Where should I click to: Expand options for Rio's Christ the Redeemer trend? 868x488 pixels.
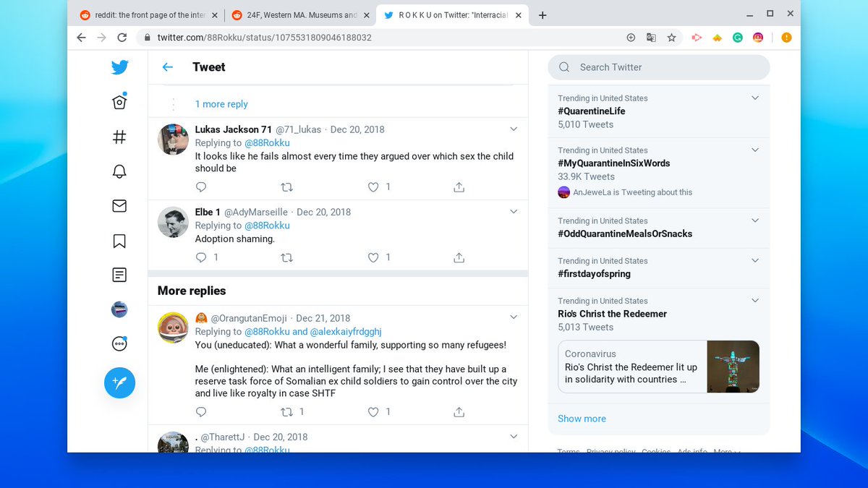pos(755,300)
